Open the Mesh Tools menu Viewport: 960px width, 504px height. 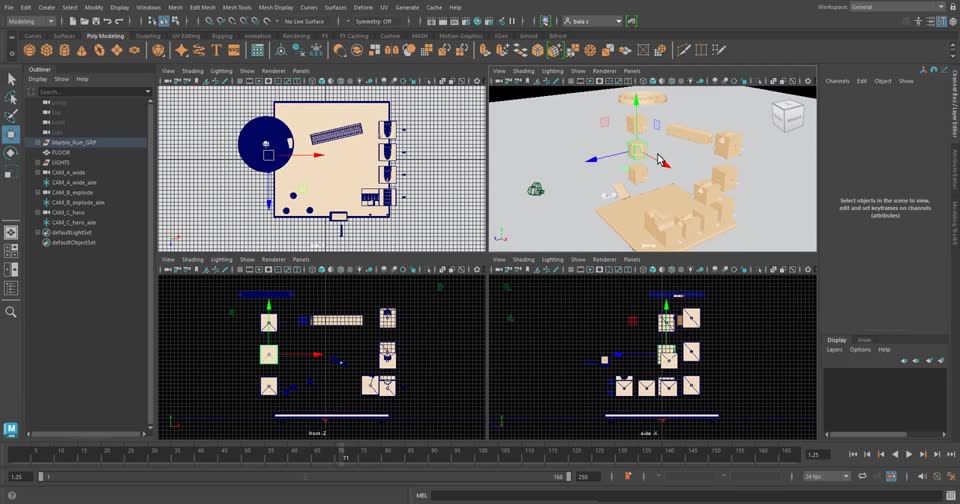237,7
